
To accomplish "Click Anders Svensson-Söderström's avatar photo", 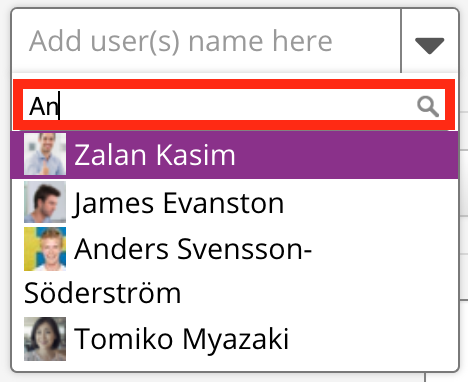I will pos(45,249).
